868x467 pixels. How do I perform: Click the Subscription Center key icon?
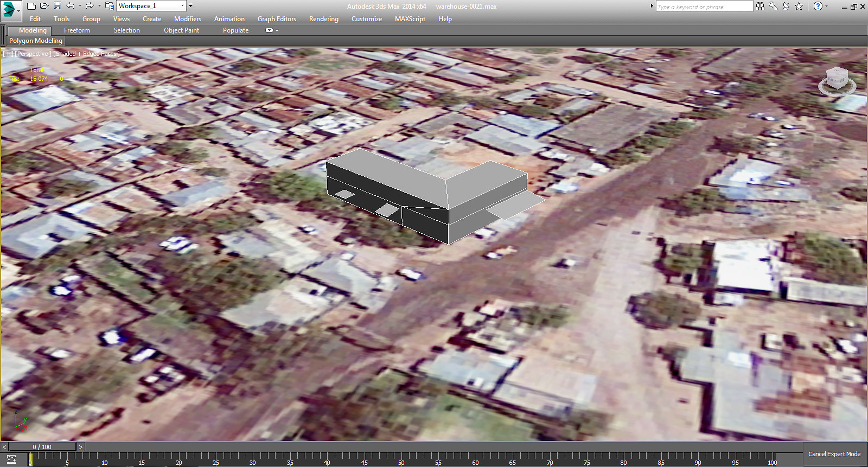tap(773, 6)
